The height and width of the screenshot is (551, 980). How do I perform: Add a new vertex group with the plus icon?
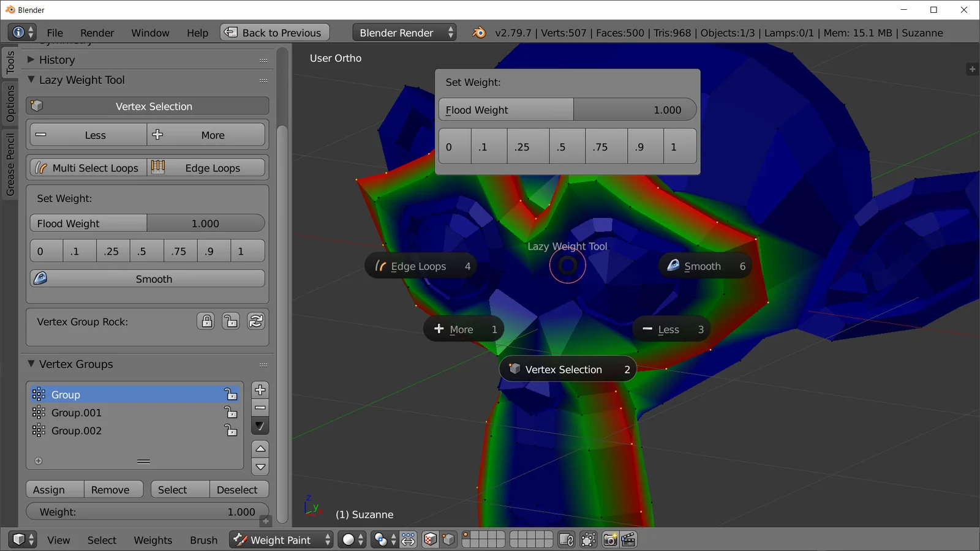(260, 389)
